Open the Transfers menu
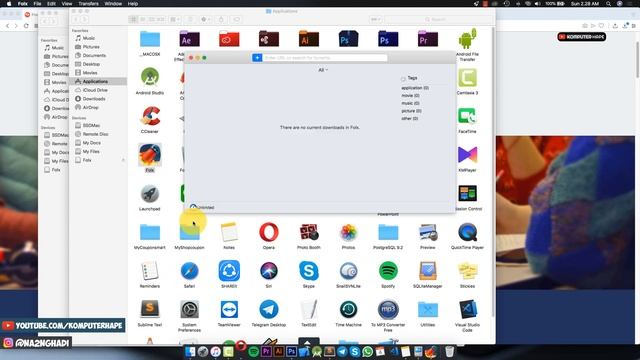640x360 pixels. coord(88,4)
